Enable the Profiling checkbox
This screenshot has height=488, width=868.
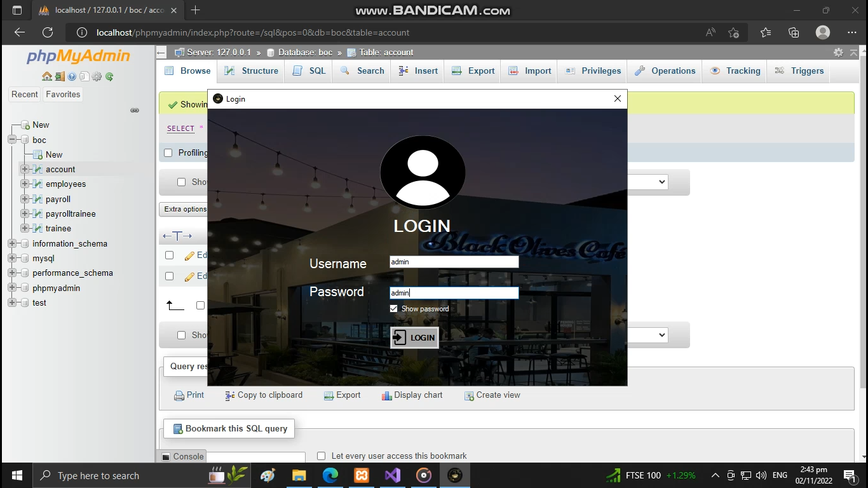pyautogui.click(x=168, y=152)
